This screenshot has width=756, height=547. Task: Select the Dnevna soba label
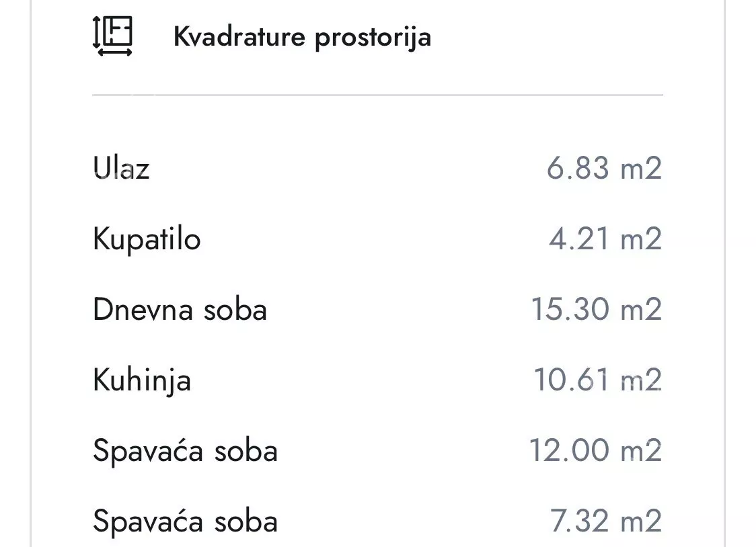coord(180,308)
